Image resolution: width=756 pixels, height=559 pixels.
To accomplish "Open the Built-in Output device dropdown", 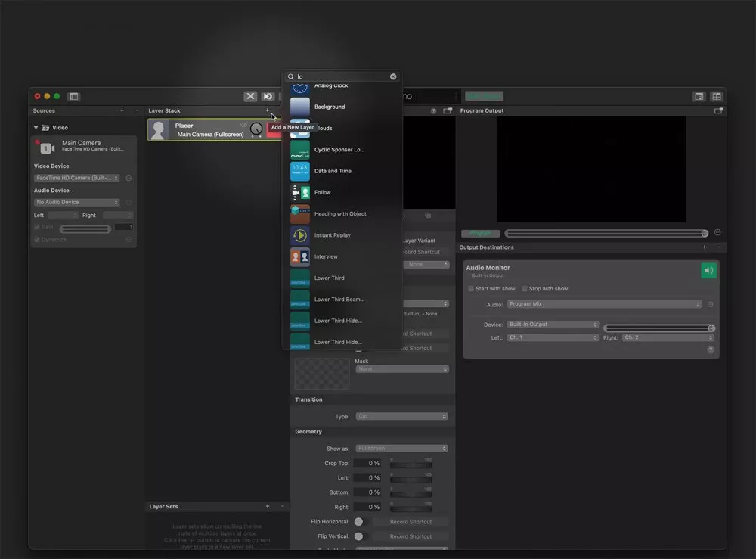I will pos(553,325).
